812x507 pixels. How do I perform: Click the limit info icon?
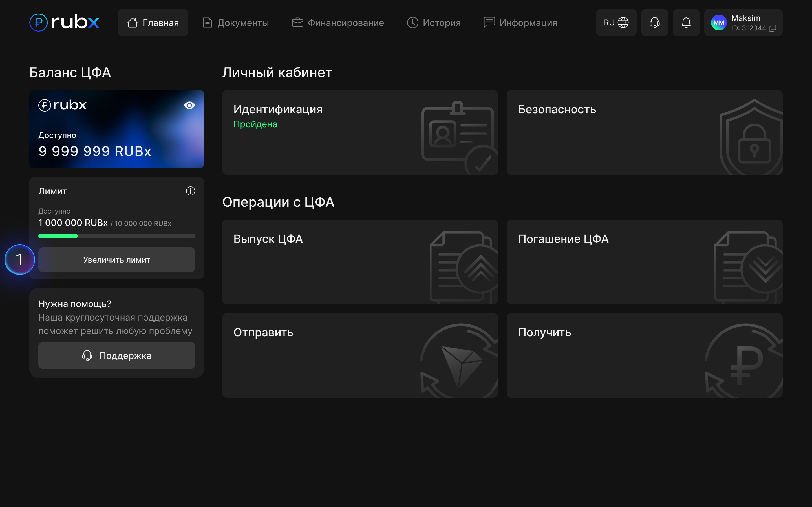(x=190, y=191)
